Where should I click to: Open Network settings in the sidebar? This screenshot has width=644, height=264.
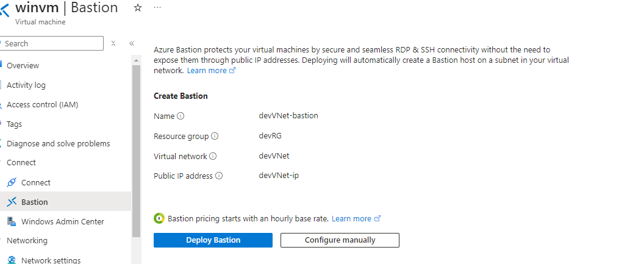pos(51,260)
